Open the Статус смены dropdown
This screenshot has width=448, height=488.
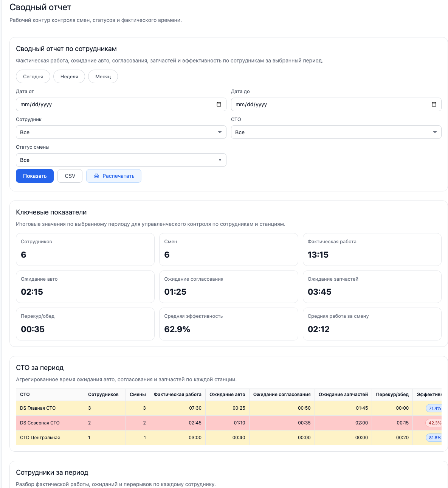coord(121,160)
